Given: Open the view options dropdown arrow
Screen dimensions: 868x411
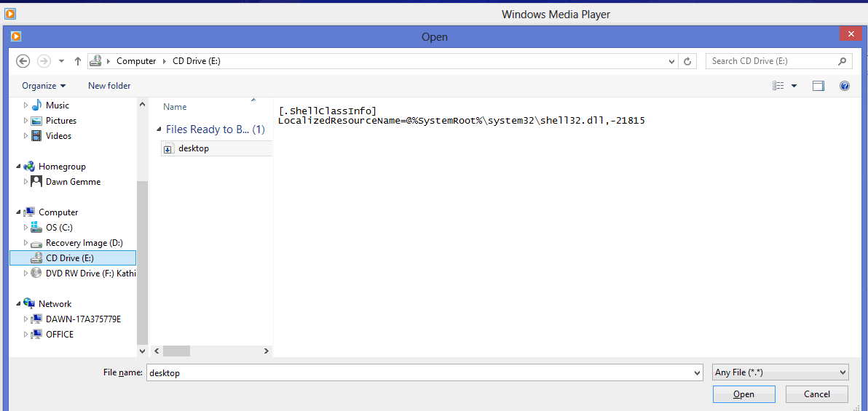Looking at the screenshot, I should tap(794, 86).
